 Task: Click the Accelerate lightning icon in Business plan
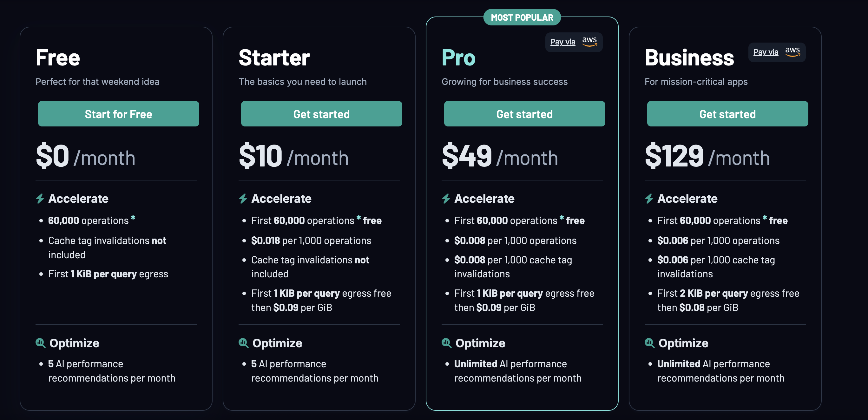coord(649,199)
